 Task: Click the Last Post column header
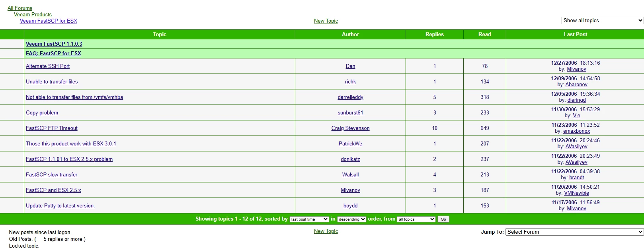click(x=576, y=34)
